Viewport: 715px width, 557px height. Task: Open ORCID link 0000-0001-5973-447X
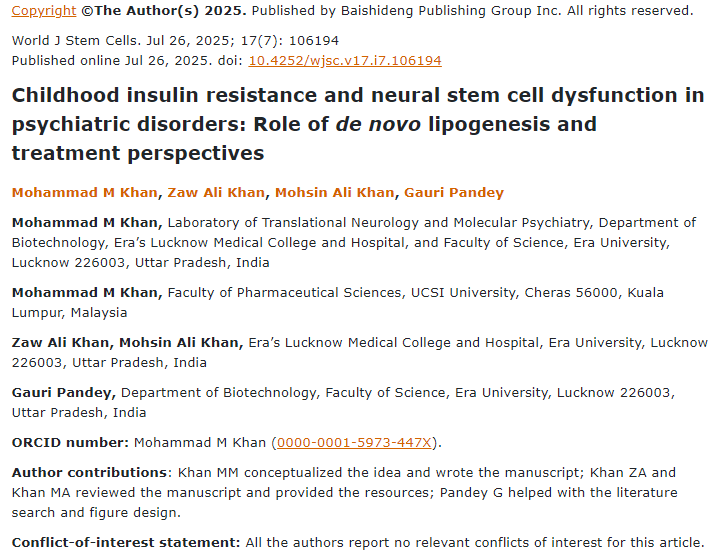(x=354, y=442)
